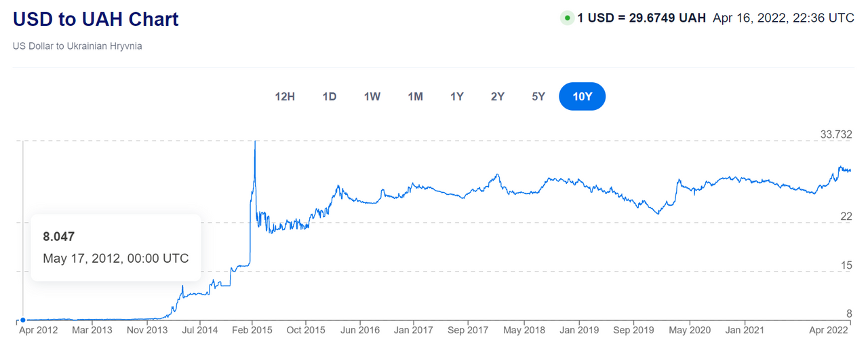Click the 8.047 tooltip box
Viewport: 868px width, 355px height.
(x=116, y=248)
